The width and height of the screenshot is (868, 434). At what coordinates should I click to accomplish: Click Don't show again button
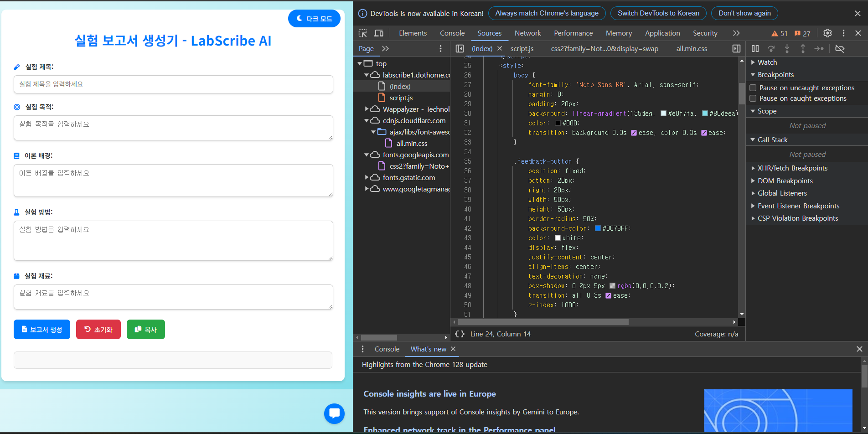[744, 13]
